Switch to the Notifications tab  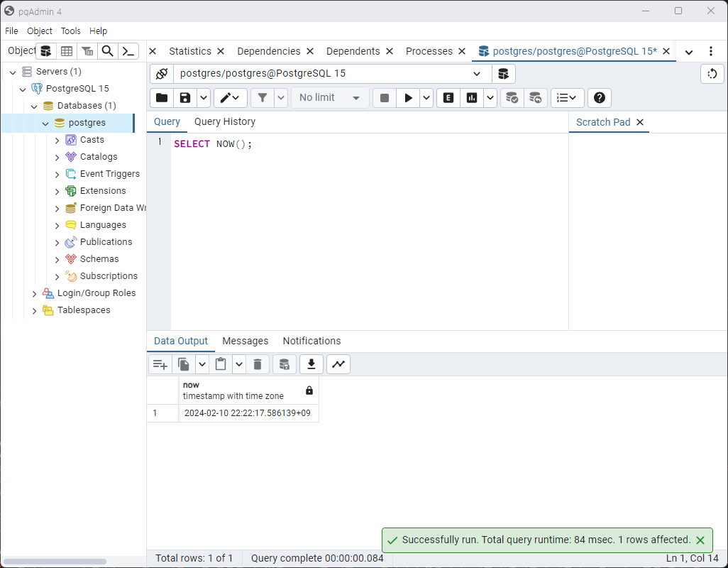pos(311,341)
